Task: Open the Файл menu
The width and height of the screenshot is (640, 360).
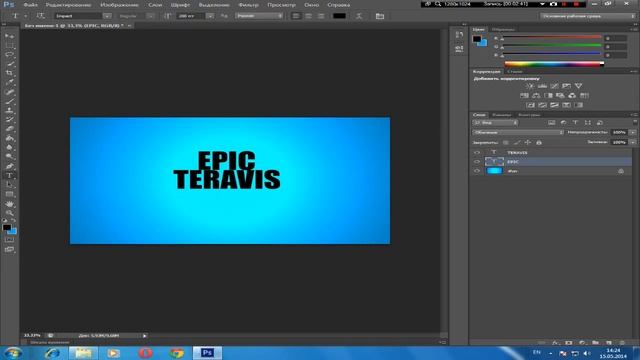Action: pos(30,5)
